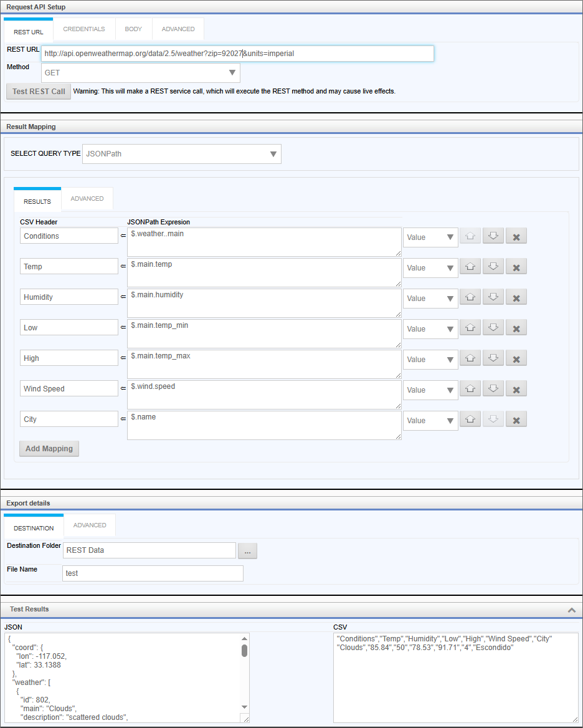This screenshot has height=728, width=583.
Task: Open the Select Query Type dropdown
Action: [x=181, y=154]
